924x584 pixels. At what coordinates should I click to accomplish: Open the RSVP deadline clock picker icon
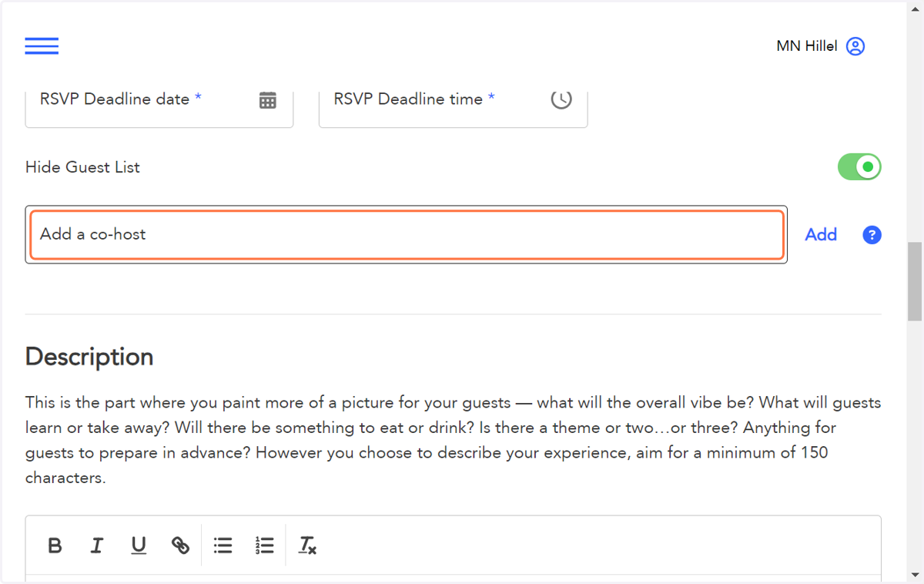tap(561, 99)
